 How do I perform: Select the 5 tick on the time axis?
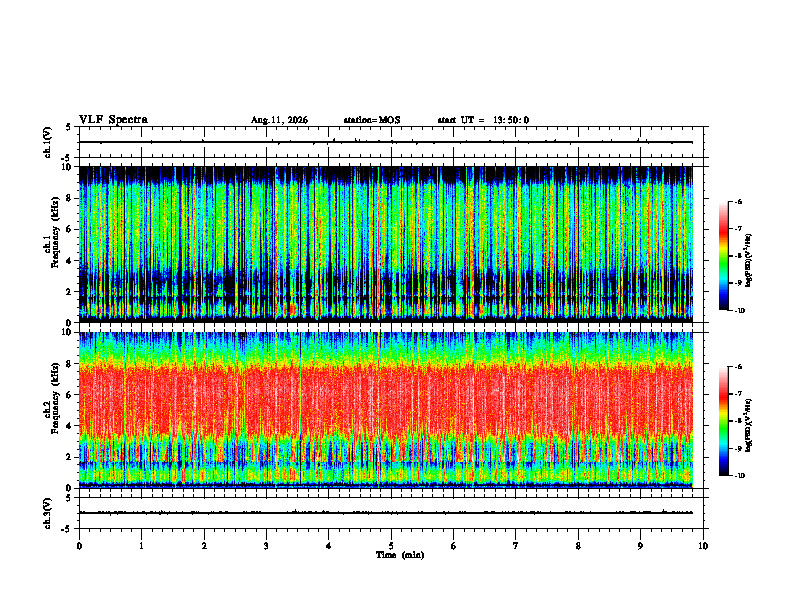pyautogui.click(x=391, y=546)
